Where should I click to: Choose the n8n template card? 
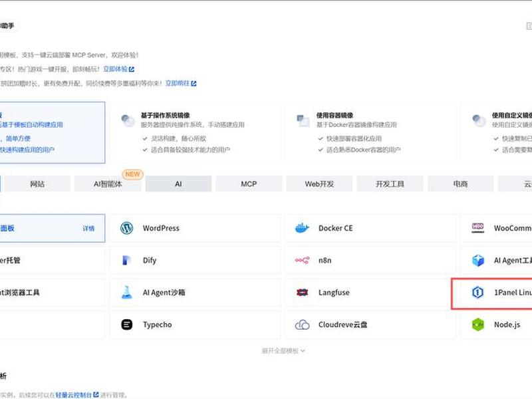370,260
